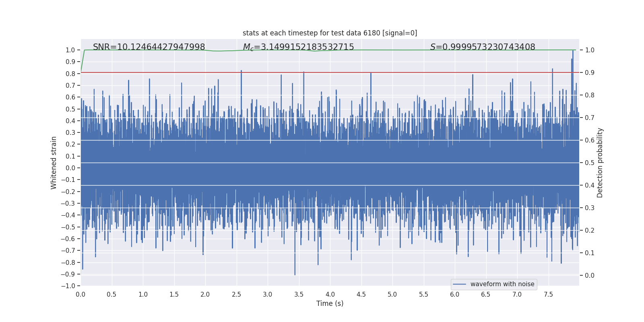This screenshot has height=322, width=644.
Task: Click the 'Time (s)' x-axis label
Action: tap(330, 303)
